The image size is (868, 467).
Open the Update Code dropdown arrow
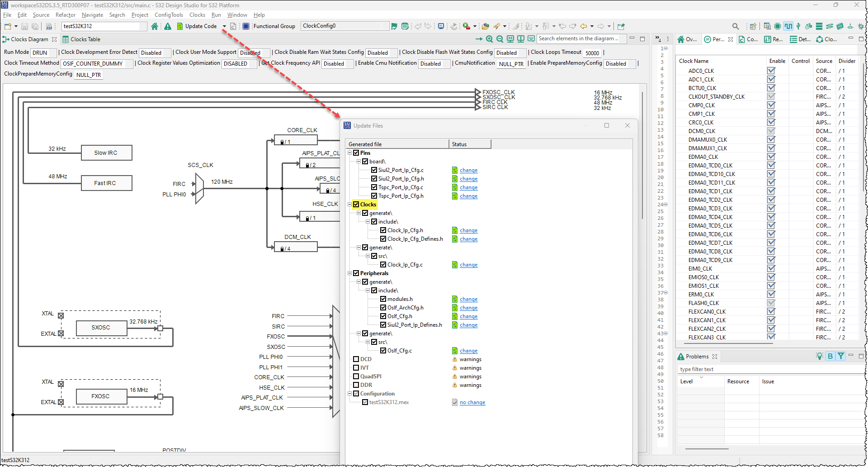224,26
